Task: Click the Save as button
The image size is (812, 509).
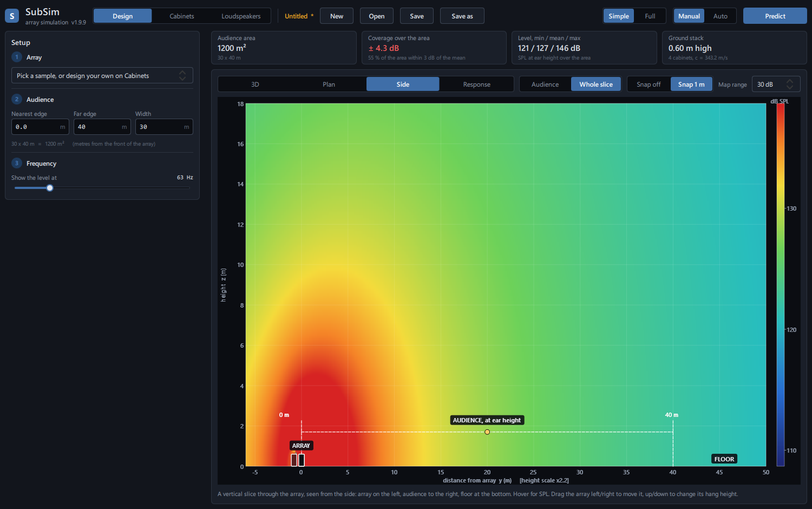Action: coord(462,16)
